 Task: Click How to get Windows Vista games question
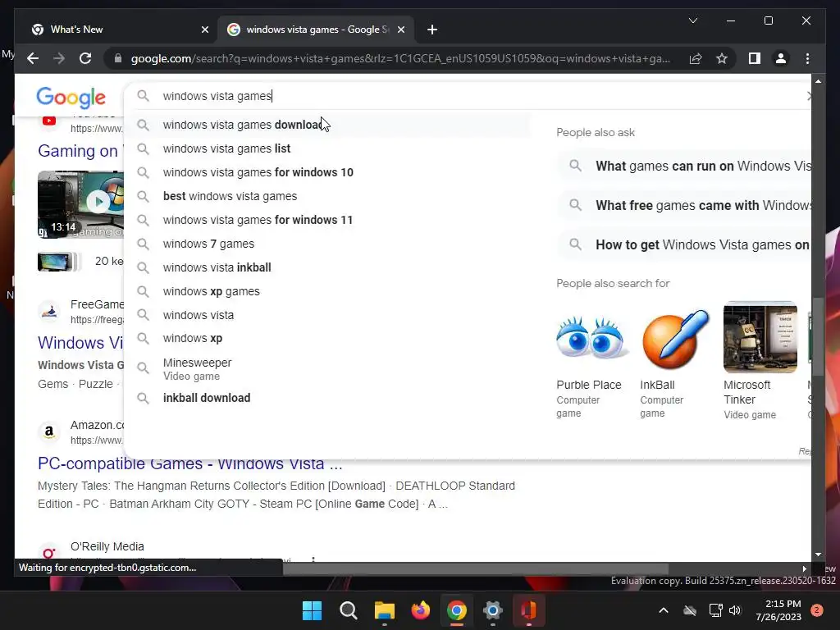click(x=684, y=244)
